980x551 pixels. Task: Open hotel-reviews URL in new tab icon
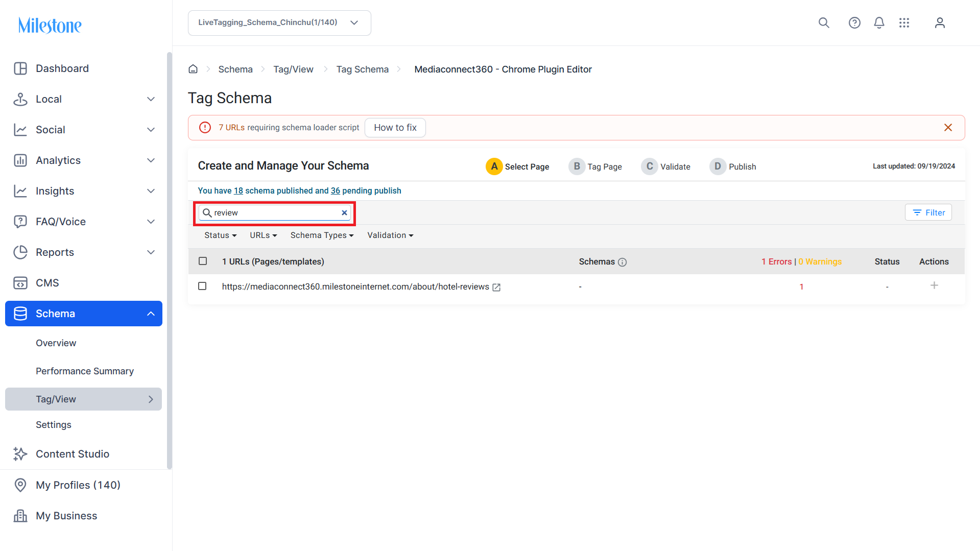pyautogui.click(x=496, y=288)
